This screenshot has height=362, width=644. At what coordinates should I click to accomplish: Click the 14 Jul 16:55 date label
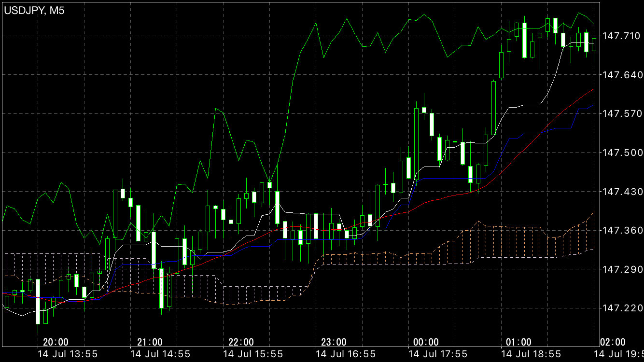tap(346, 354)
